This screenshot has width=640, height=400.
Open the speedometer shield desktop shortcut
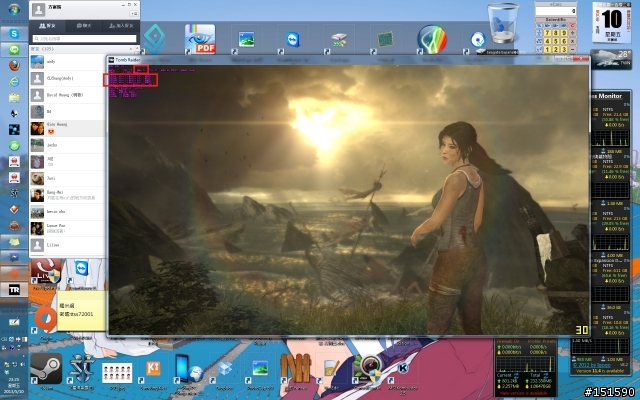[369, 367]
